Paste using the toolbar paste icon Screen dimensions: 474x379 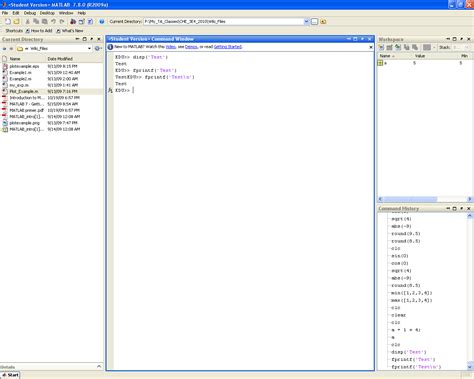point(44,21)
